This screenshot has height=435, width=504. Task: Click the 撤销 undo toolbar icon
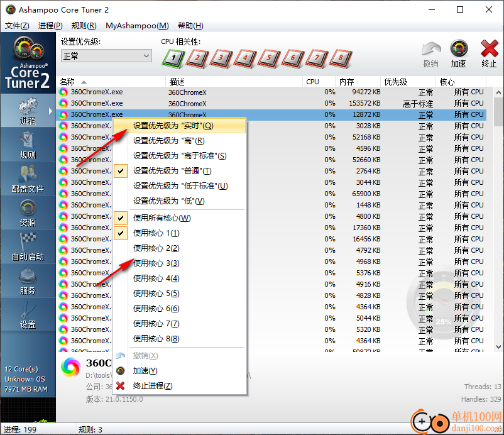[430, 53]
